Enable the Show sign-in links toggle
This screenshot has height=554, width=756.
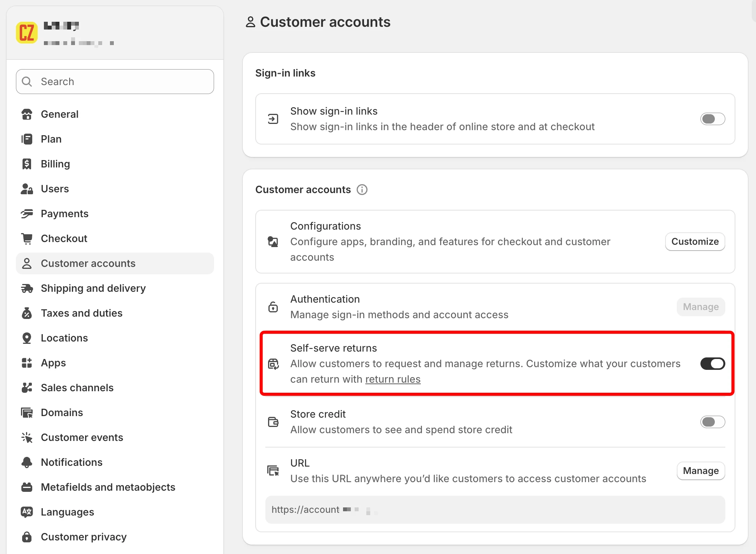712,119
